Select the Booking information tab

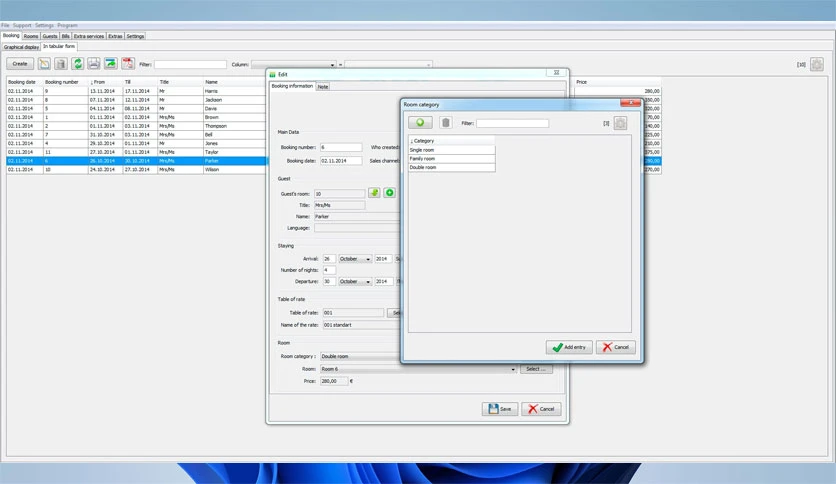292,86
